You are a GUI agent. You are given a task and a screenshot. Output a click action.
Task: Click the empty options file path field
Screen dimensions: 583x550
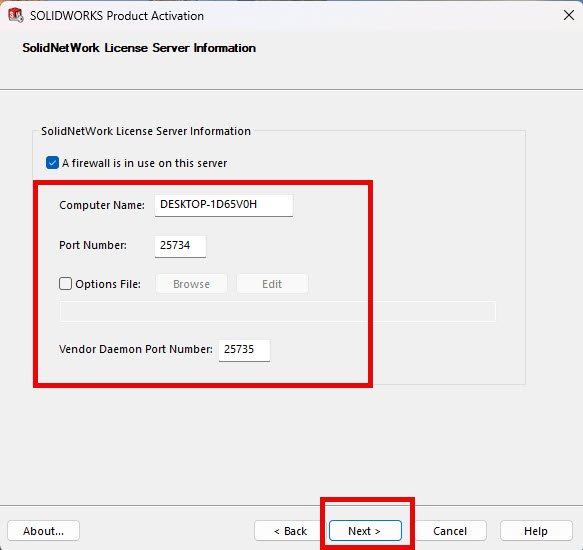[277, 311]
